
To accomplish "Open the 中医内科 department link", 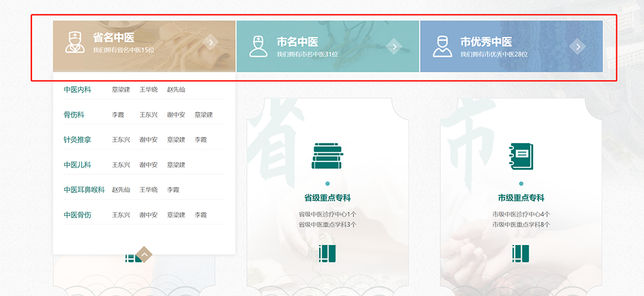I will (x=77, y=89).
